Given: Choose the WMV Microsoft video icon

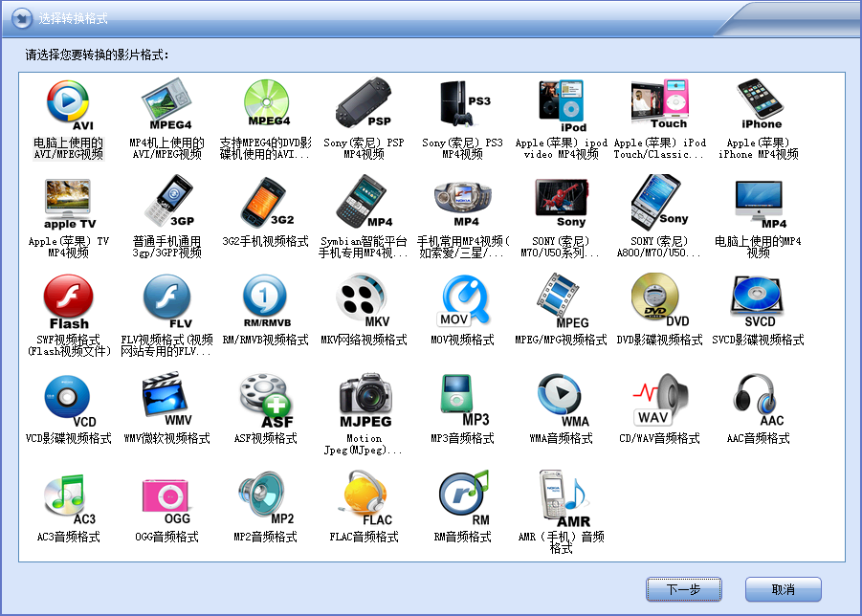Looking at the screenshot, I should coord(167,399).
